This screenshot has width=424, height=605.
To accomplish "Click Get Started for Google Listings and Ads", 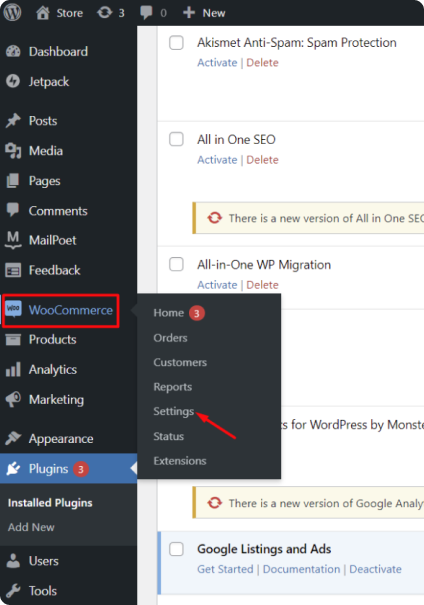I will click(x=225, y=569).
